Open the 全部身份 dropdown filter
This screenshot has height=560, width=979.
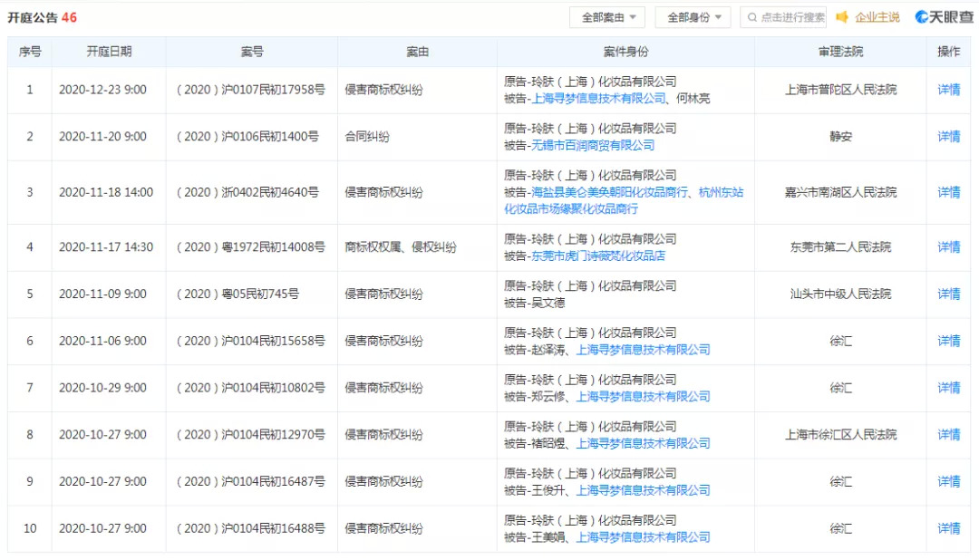[x=693, y=17]
